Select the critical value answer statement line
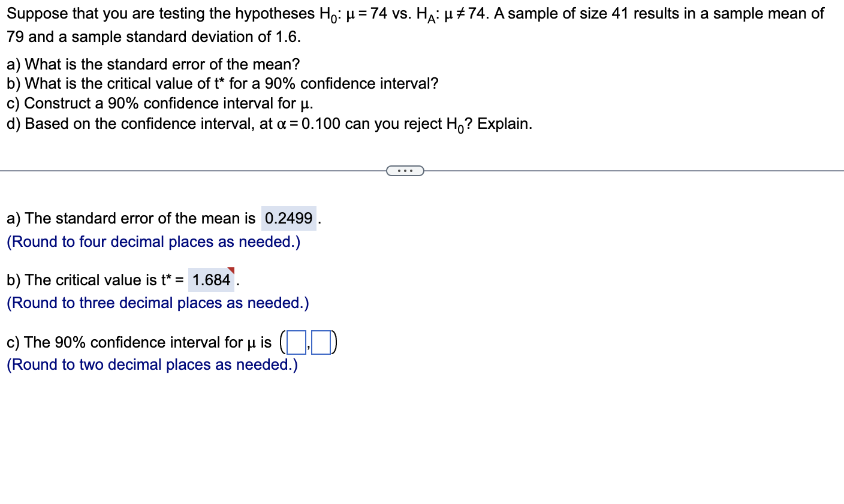This screenshot has height=504, width=844. click(x=96, y=279)
